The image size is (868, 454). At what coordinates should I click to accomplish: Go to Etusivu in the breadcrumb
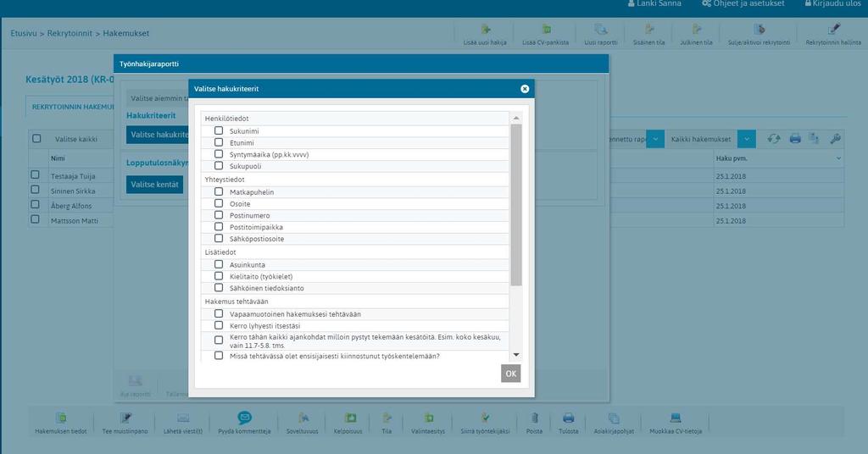point(23,33)
